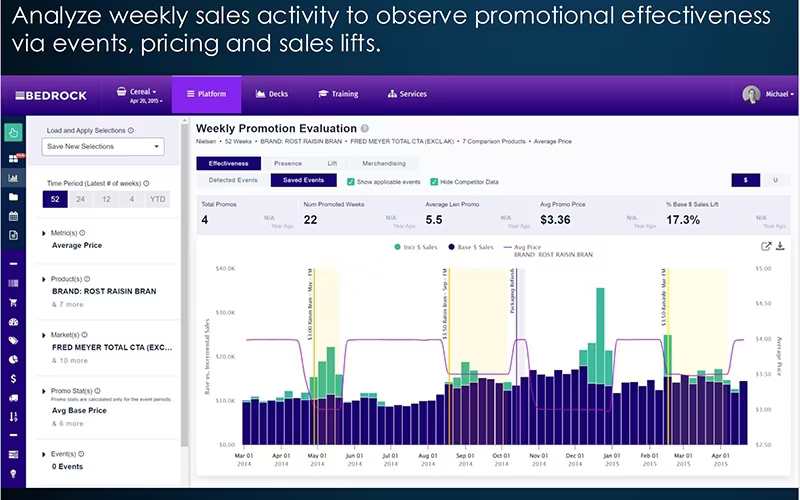Toggle Base $ Sales legend swatch
This screenshot has width=800, height=500.
coord(452,247)
